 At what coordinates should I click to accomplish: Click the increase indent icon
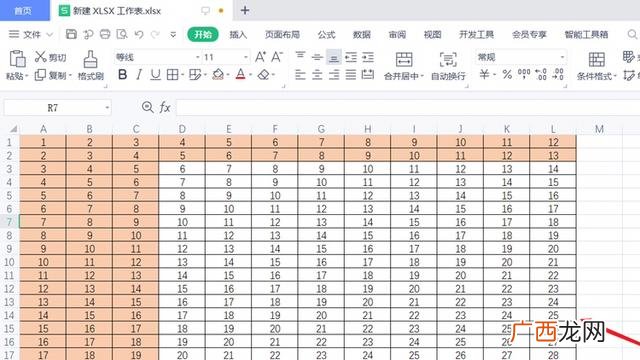pos(368,57)
